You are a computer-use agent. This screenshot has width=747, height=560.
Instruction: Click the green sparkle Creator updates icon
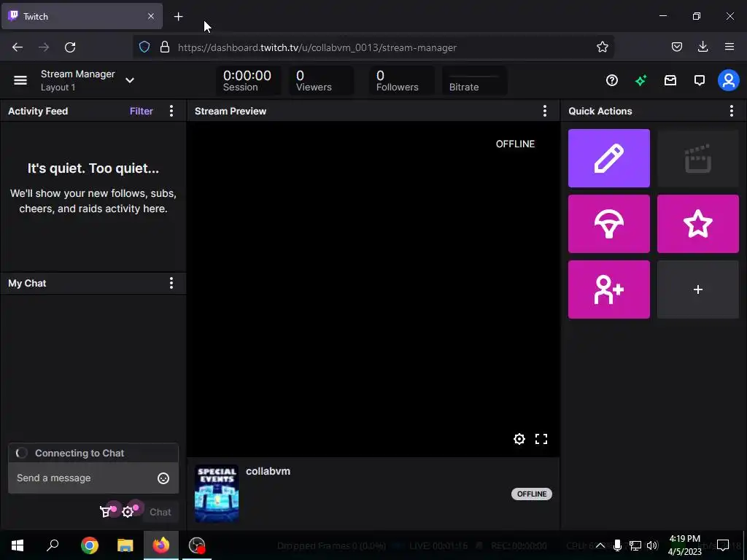640,80
